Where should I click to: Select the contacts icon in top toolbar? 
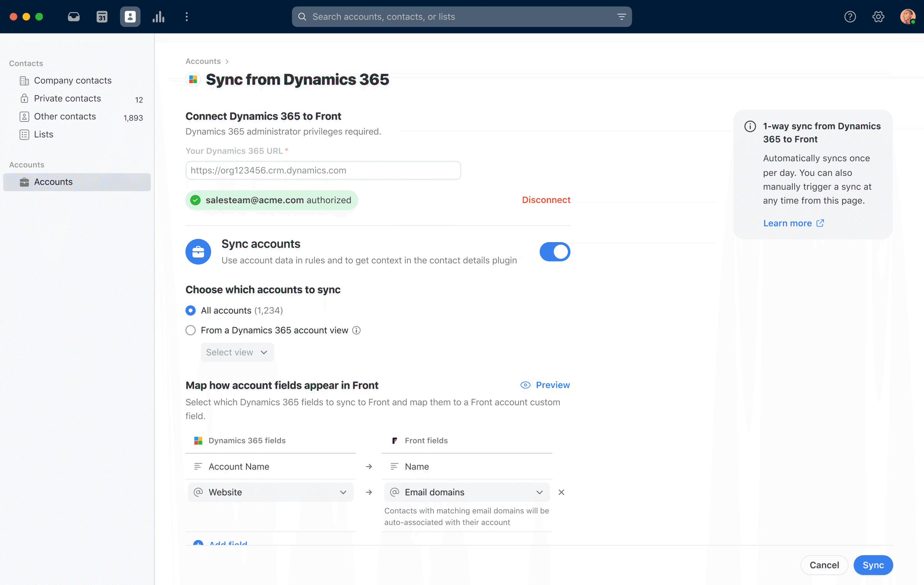[x=130, y=17]
